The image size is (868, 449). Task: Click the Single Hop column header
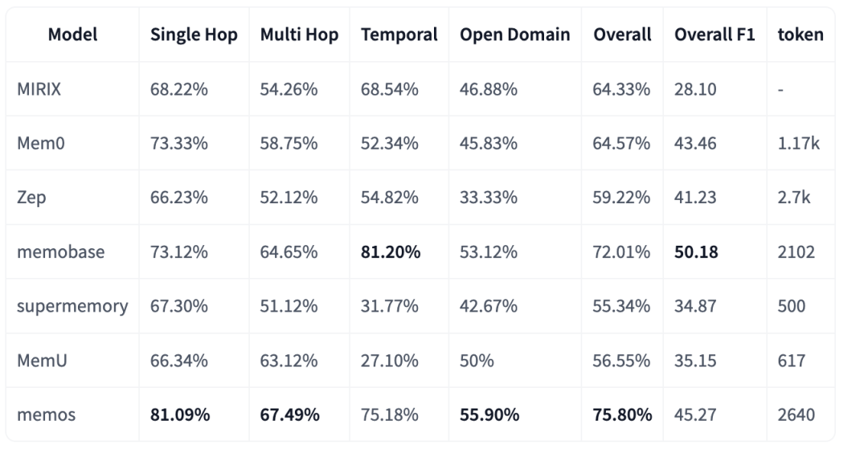(194, 35)
